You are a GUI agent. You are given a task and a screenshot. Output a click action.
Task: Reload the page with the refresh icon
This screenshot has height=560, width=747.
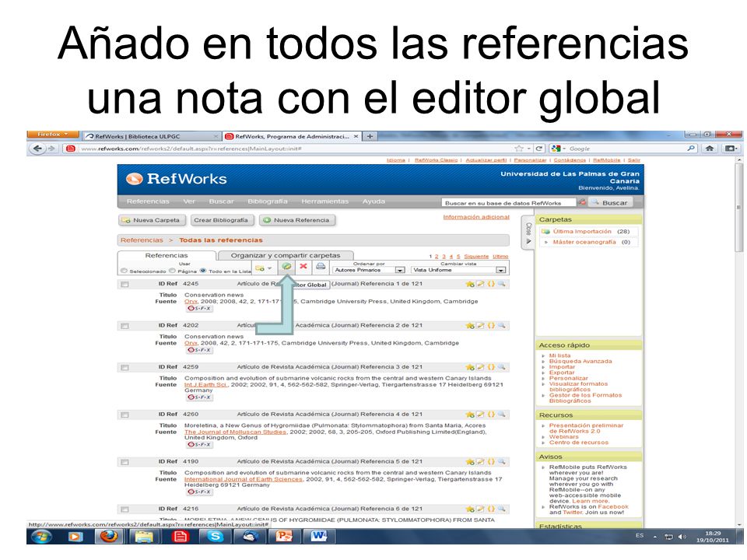pyautogui.click(x=539, y=149)
